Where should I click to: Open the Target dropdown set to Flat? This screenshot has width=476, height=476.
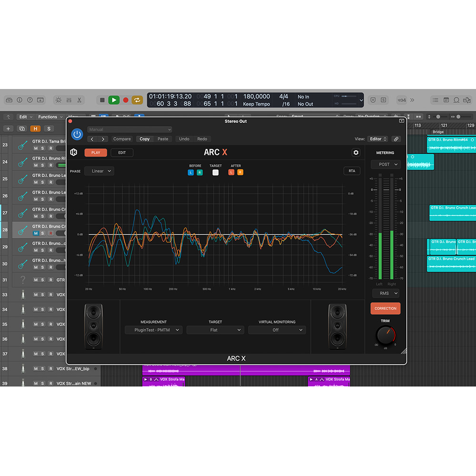click(215, 330)
